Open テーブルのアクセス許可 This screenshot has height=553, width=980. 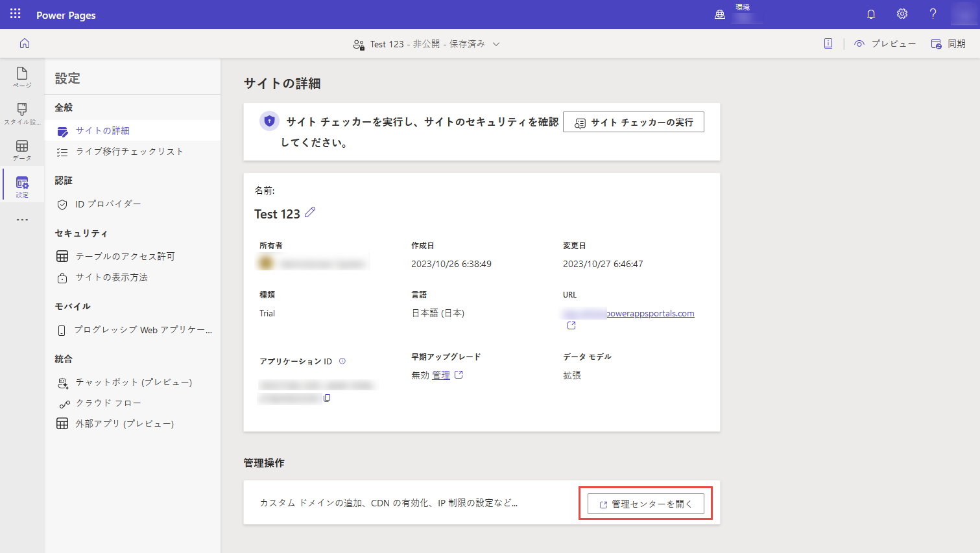coord(132,256)
